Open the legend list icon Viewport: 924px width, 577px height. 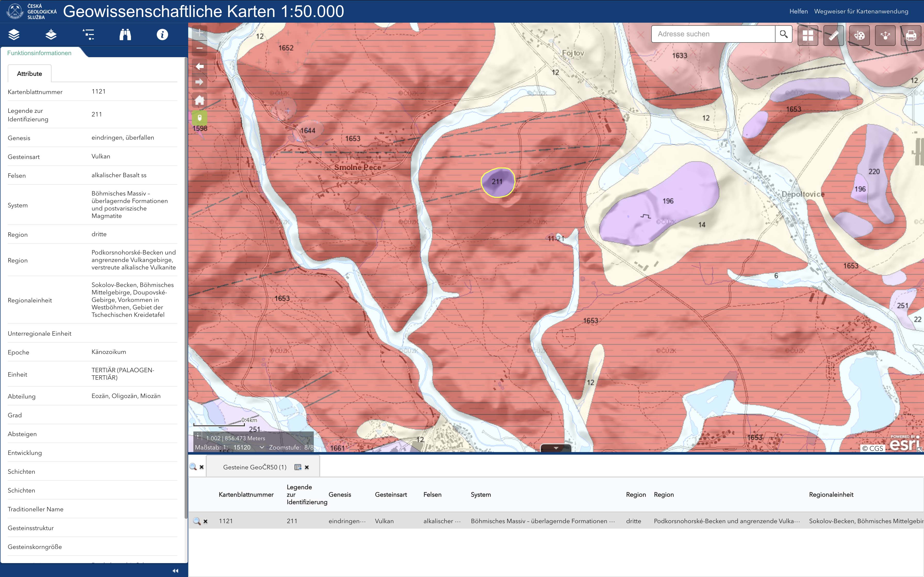(x=88, y=35)
